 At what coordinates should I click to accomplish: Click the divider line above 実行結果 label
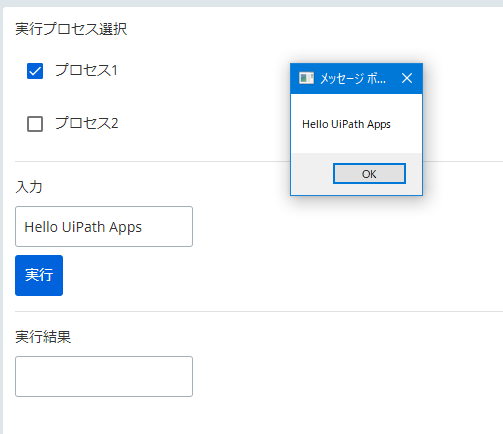click(x=259, y=311)
